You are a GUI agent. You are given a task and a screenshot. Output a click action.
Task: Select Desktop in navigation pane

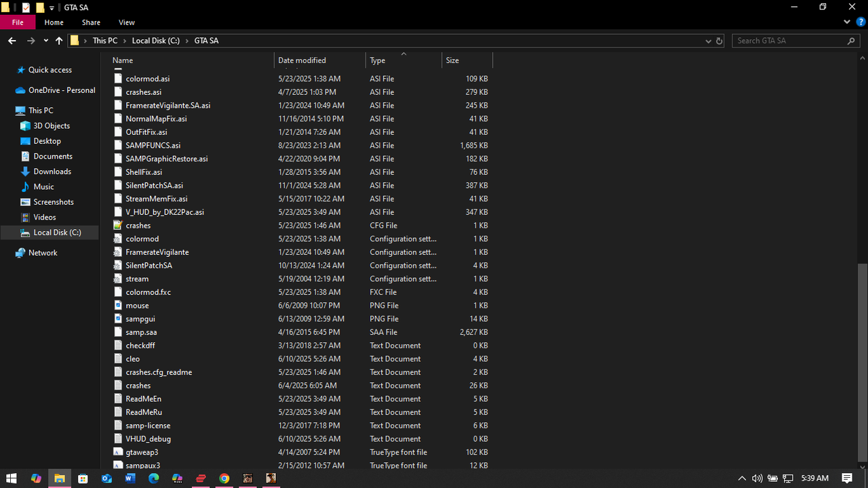[47, 141]
